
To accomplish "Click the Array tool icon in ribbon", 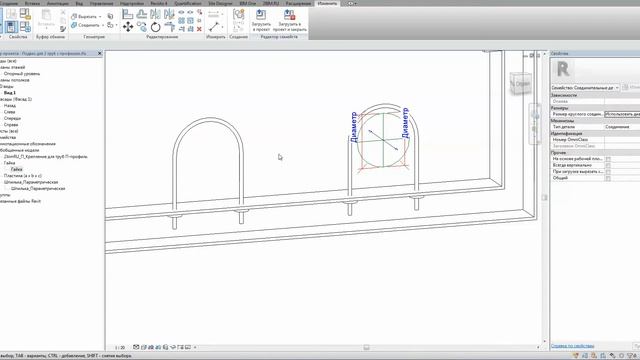I will click(182, 20).
